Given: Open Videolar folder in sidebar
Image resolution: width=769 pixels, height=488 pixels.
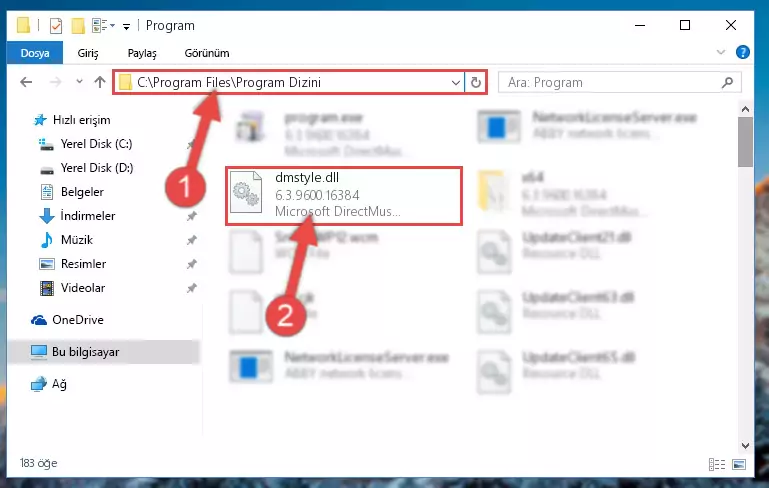Looking at the screenshot, I should coord(82,288).
